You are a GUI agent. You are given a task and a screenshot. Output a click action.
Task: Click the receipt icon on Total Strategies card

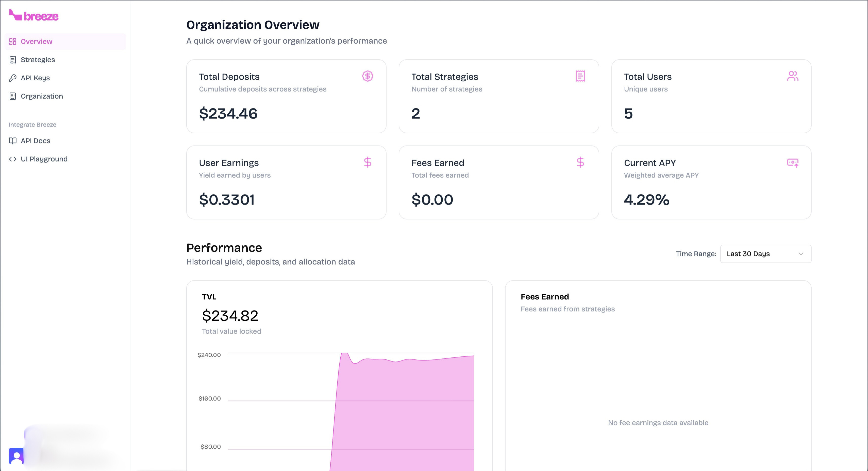tap(580, 76)
